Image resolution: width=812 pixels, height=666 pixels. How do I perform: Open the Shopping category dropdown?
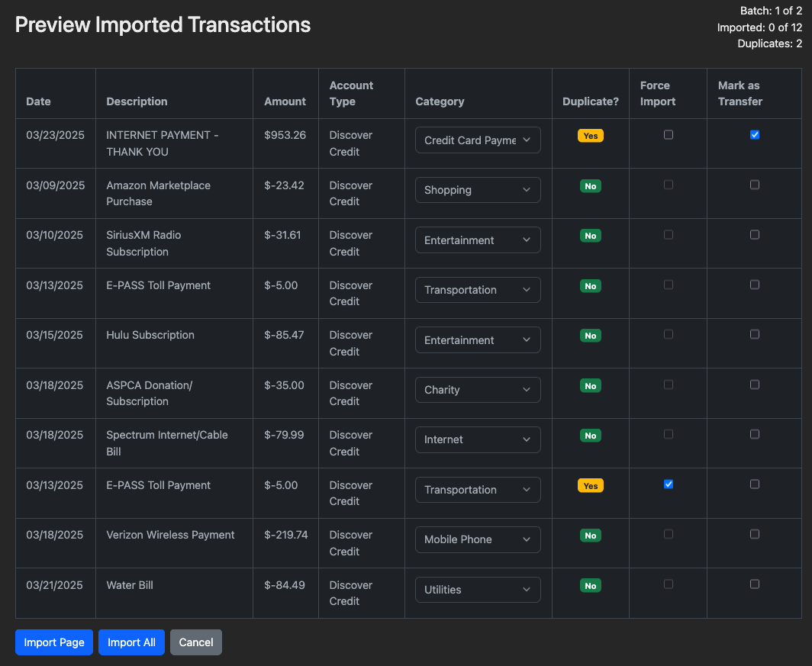click(478, 190)
